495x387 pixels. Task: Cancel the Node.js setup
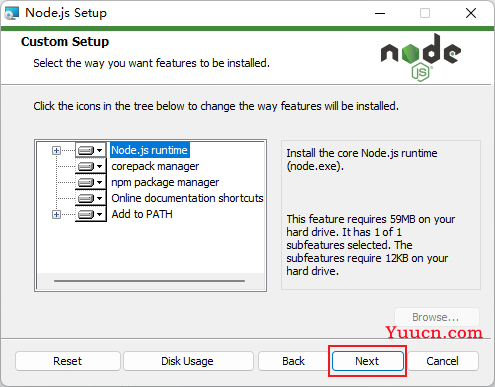point(443,361)
